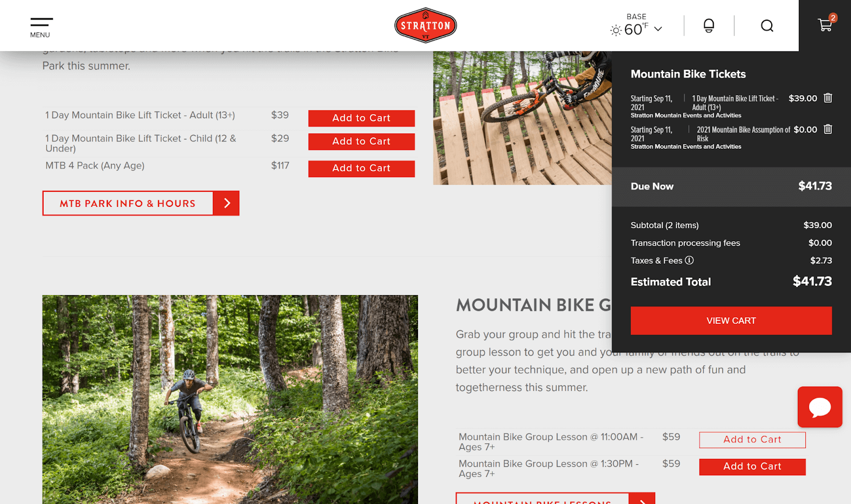Add 11:00AM Group Lesson to cart
The image size is (851, 504).
(753, 440)
